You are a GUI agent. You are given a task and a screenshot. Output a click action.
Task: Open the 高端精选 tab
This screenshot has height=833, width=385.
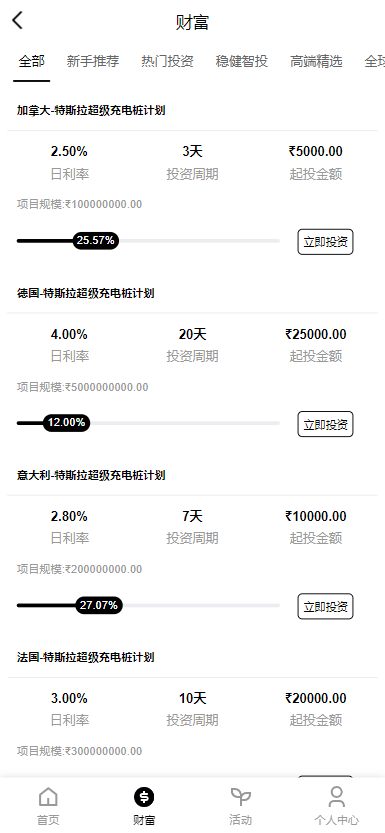(316, 62)
